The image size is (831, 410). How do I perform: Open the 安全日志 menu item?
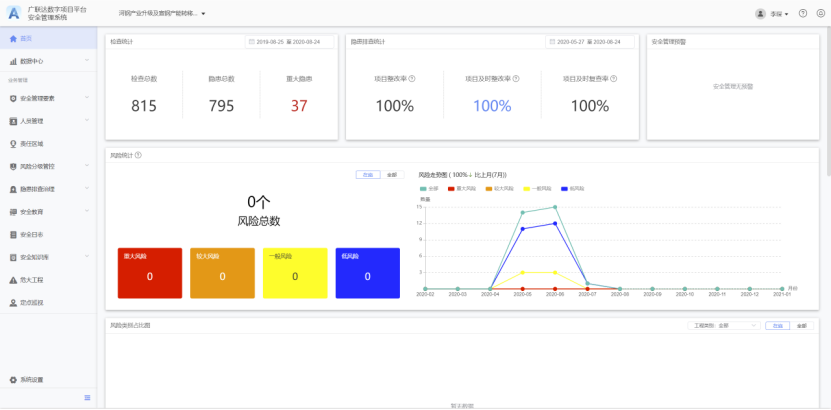pyautogui.click(x=32, y=235)
